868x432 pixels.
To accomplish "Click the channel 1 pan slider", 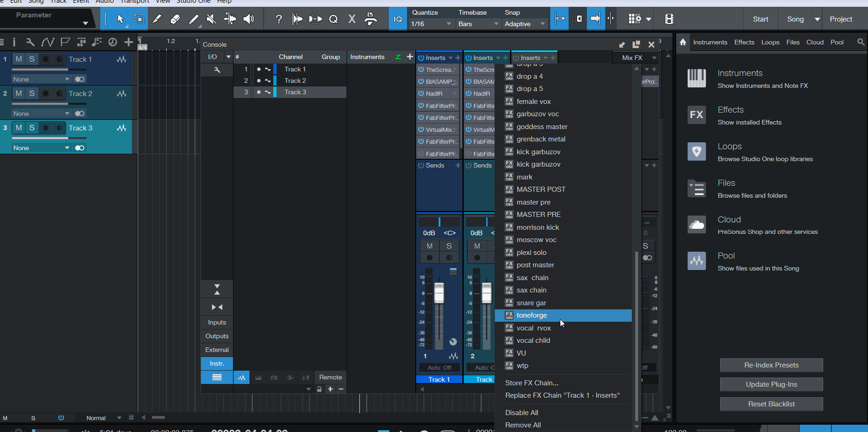I will click(x=439, y=222).
